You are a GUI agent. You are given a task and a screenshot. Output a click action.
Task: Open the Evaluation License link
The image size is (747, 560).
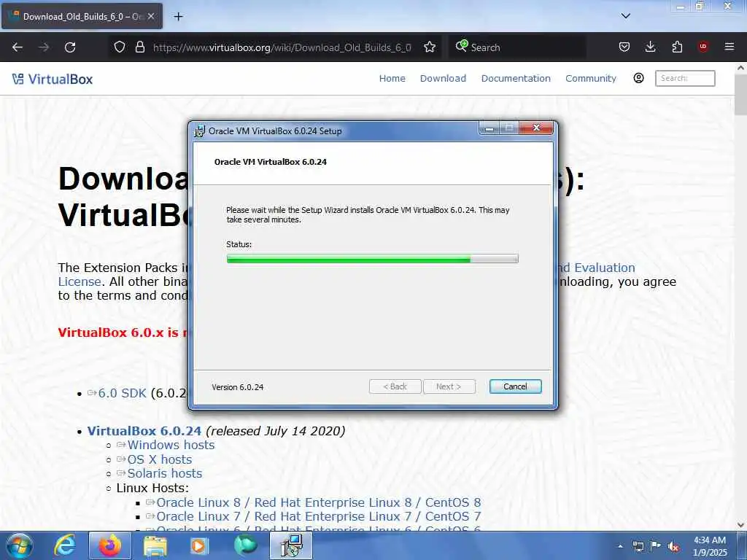[605, 268]
